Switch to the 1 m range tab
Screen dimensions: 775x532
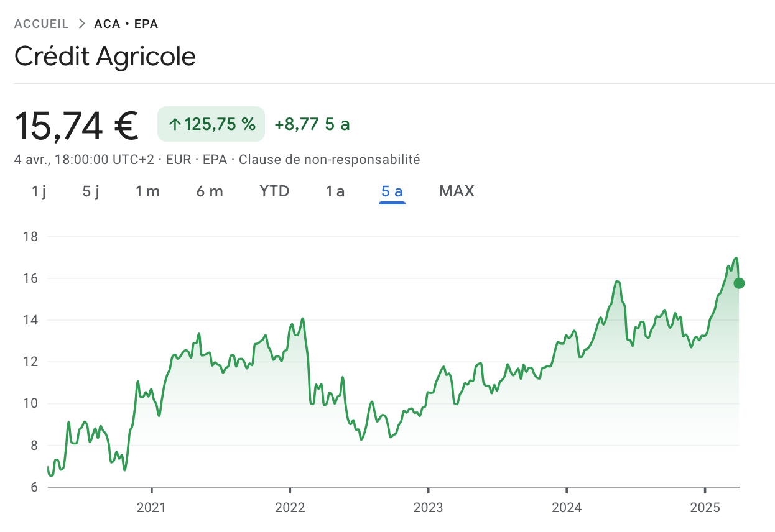click(x=148, y=191)
